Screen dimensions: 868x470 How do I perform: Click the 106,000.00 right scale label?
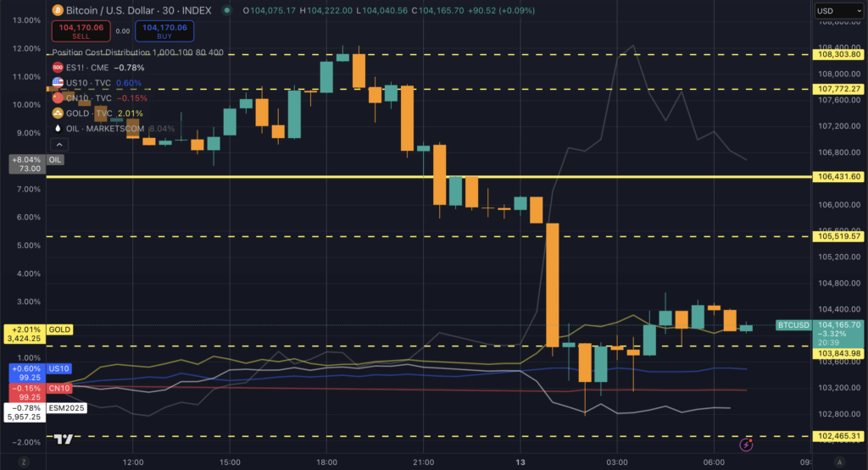coord(839,205)
